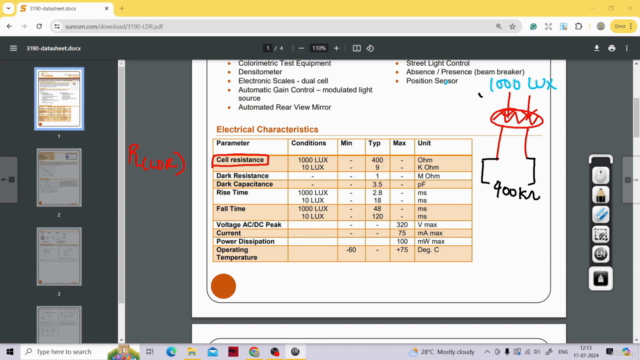Click the zoom magnifier icon in address bar
The height and width of the screenshot is (360, 640).
(x=499, y=27)
